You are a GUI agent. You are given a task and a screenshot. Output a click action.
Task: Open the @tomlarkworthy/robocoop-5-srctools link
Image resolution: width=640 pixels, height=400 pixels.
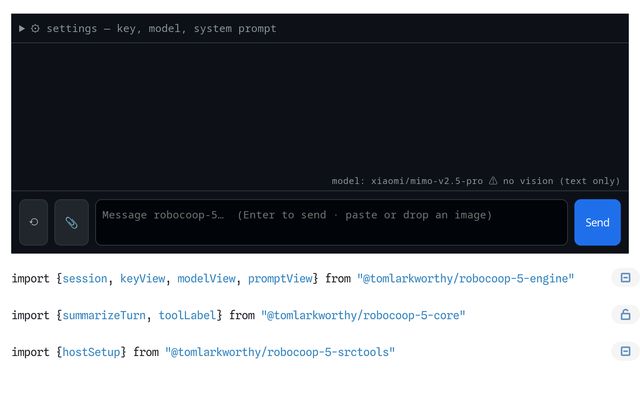pyautogui.click(x=280, y=352)
